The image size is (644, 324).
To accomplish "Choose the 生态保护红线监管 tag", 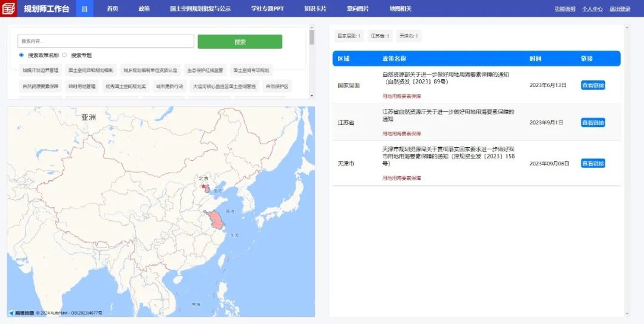I will click(x=205, y=70).
